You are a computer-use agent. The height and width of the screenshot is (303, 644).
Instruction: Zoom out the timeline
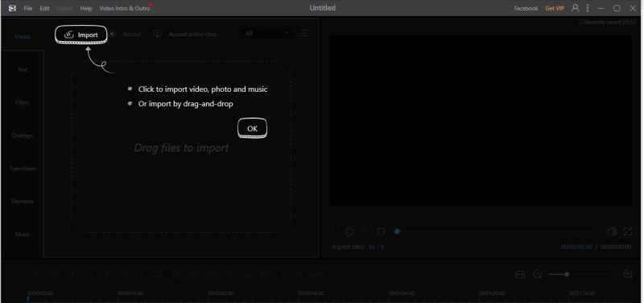point(538,274)
